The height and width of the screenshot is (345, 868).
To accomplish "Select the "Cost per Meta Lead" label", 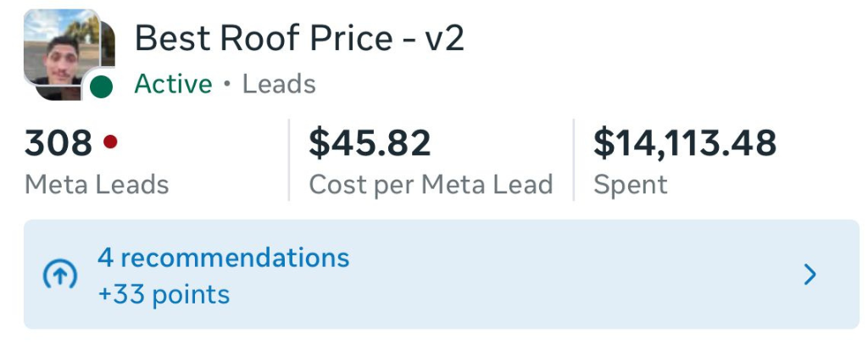I will (431, 184).
